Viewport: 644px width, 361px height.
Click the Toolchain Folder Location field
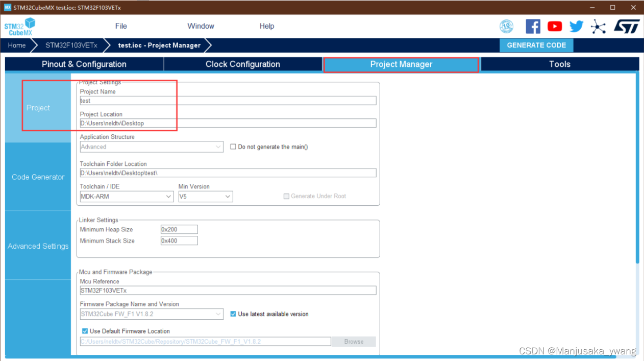pos(228,173)
